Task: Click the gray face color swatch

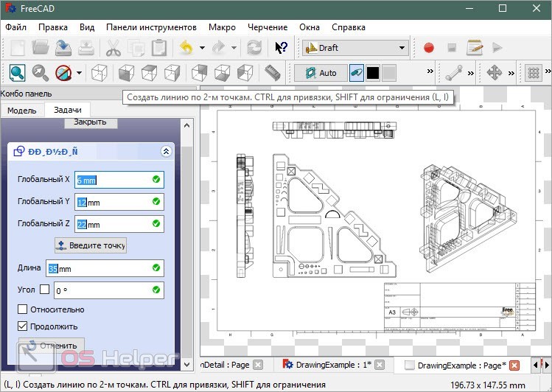Action: (389, 73)
